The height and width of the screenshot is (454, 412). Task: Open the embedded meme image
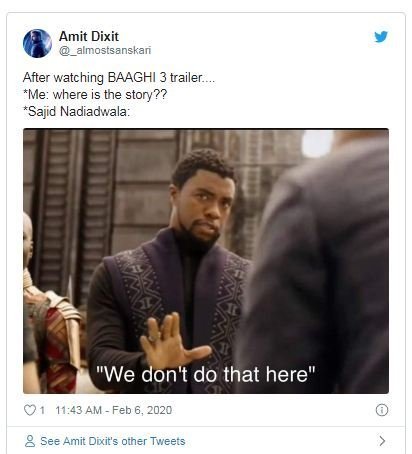pos(206,261)
